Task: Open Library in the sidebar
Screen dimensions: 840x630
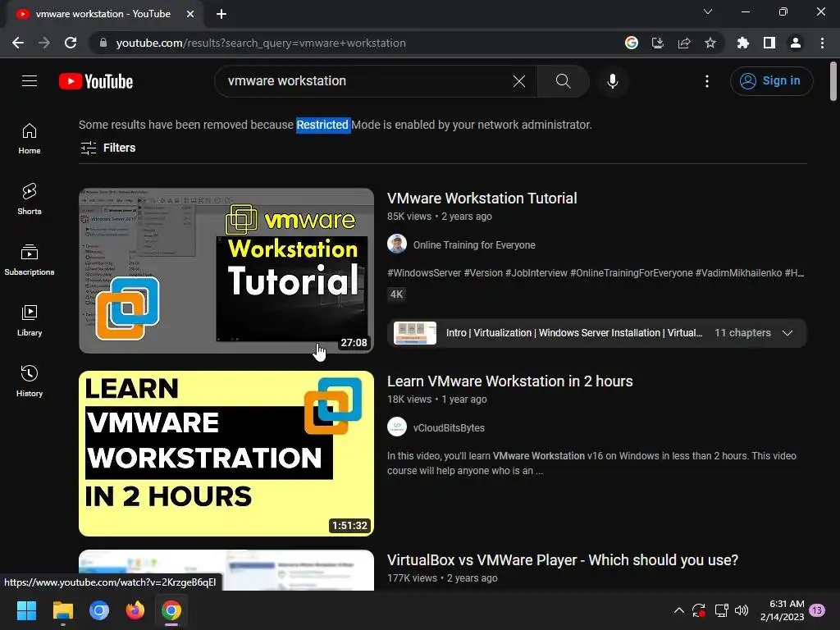Action: (x=30, y=321)
